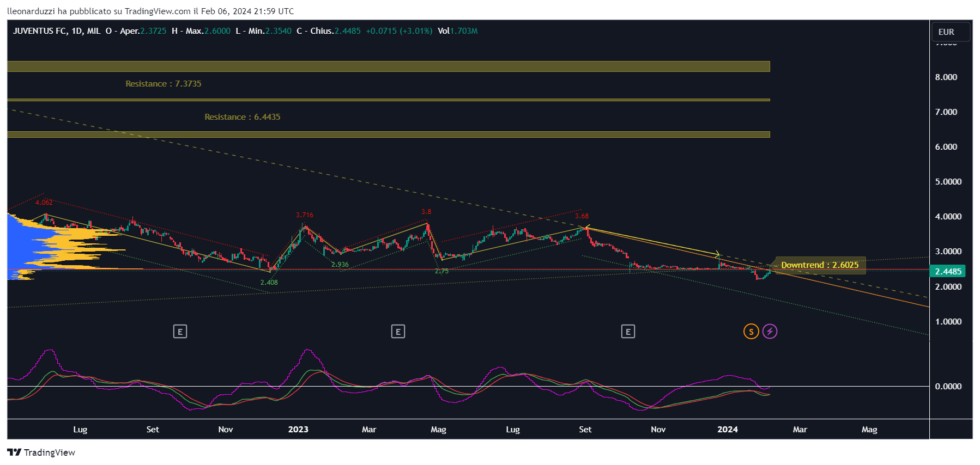Click the 3.716 peak price label
This screenshot has width=980, height=465.
point(305,215)
